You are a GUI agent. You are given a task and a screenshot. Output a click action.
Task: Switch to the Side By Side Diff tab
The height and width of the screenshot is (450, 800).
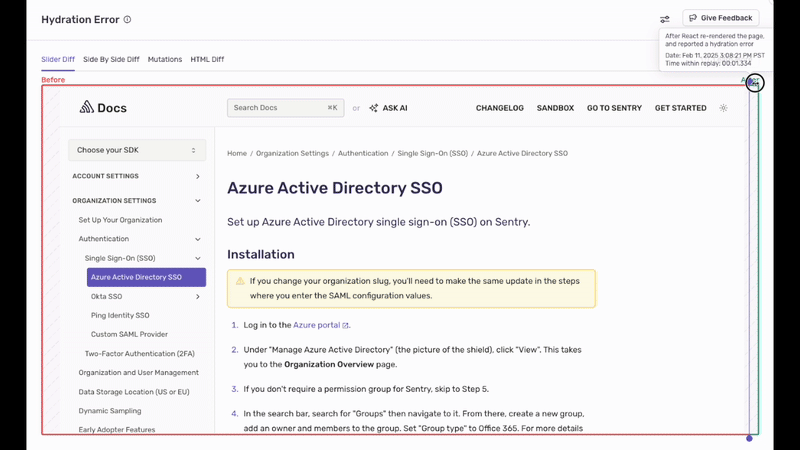[x=111, y=59]
